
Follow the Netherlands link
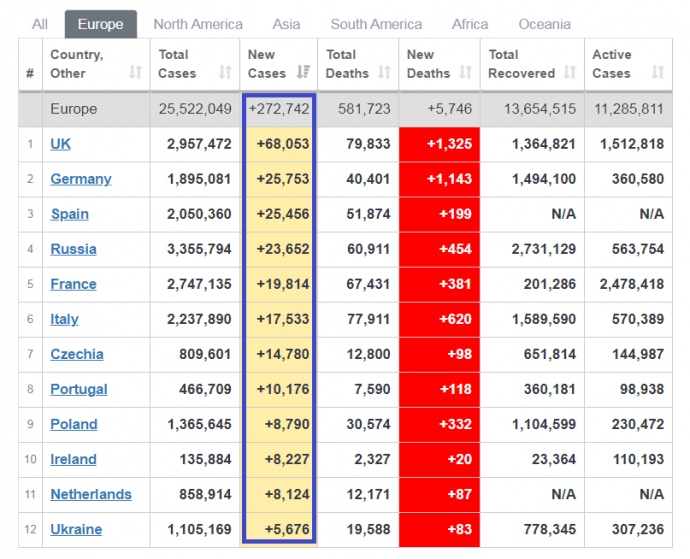click(x=91, y=494)
